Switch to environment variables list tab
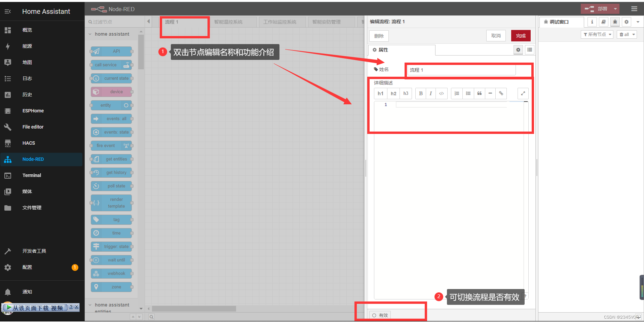This screenshot has width=644, height=322. pyautogui.click(x=530, y=50)
